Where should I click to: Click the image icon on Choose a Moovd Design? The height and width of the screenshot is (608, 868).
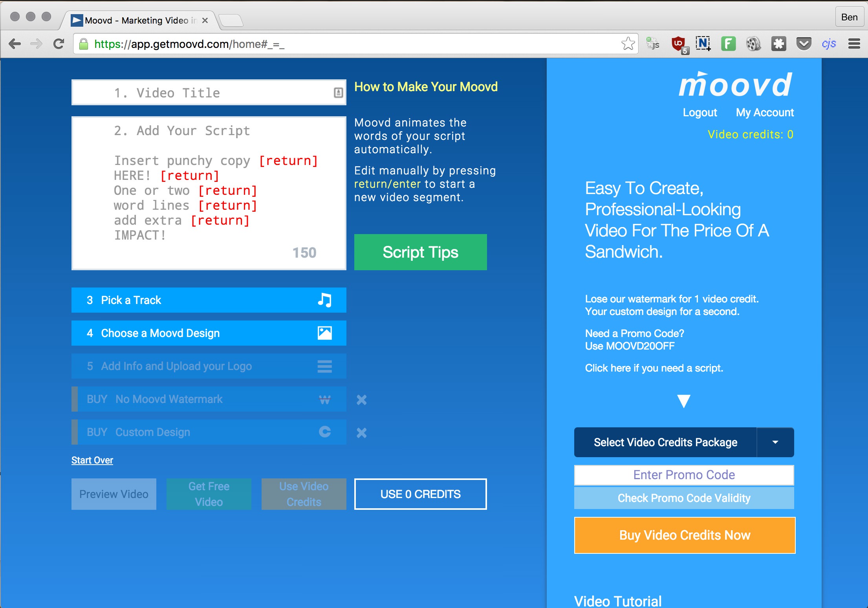pos(324,333)
